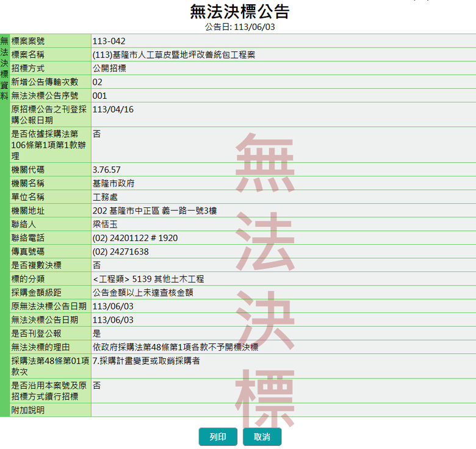
Task: Click procurement amount level 公告金額以上未達查核金額
Action: [143, 292]
